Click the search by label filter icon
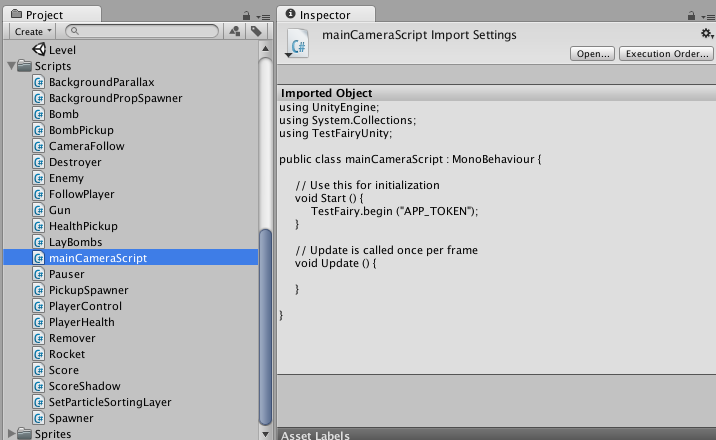 pyautogui.click(x=256, y=32)
